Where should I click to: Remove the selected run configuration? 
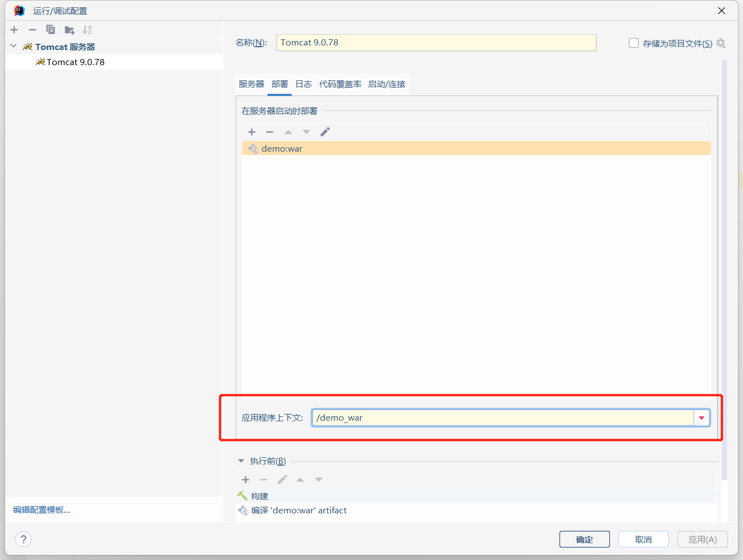(x=33, y=30)
